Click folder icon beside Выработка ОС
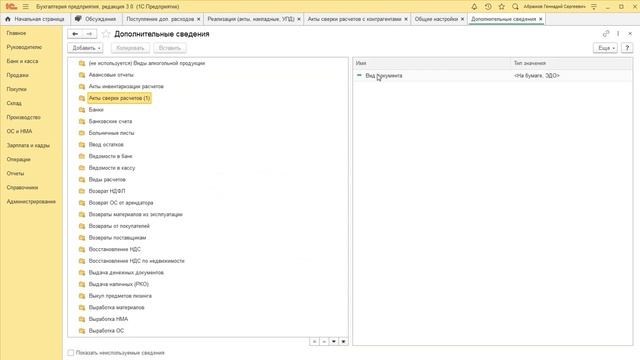Screen dimensions: 640x360 click(82, 331)
